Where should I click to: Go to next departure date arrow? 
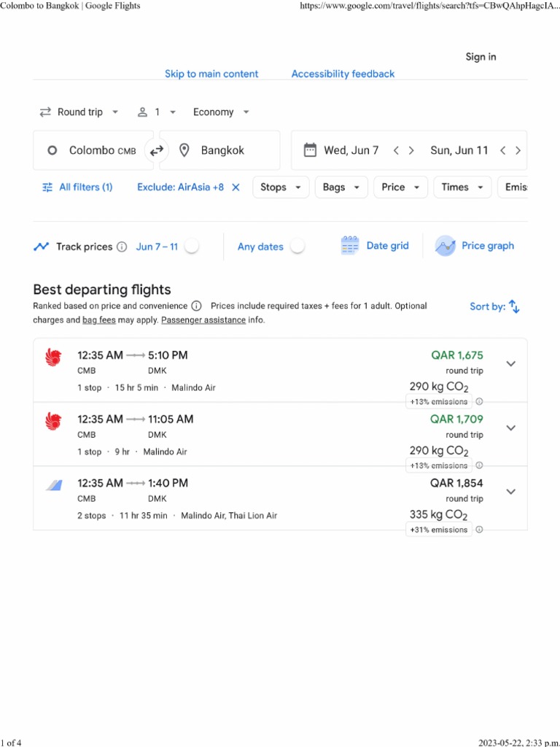click(411, 150)
